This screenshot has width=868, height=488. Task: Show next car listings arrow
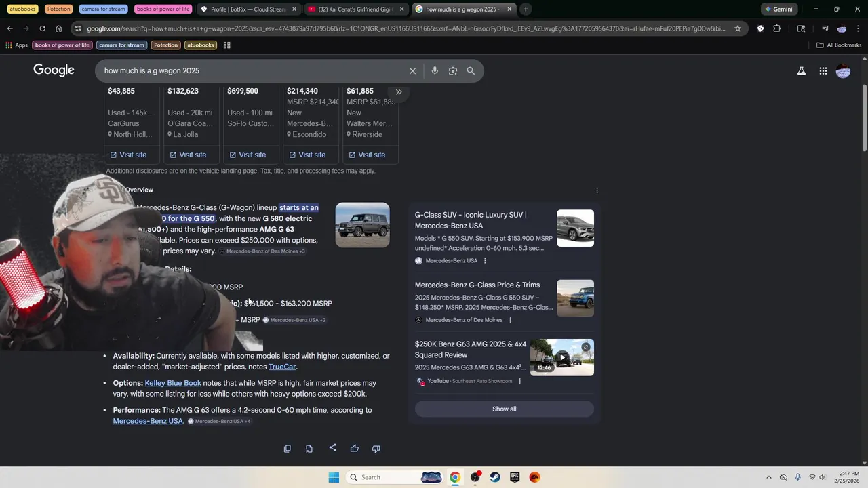tap(399, 91)
